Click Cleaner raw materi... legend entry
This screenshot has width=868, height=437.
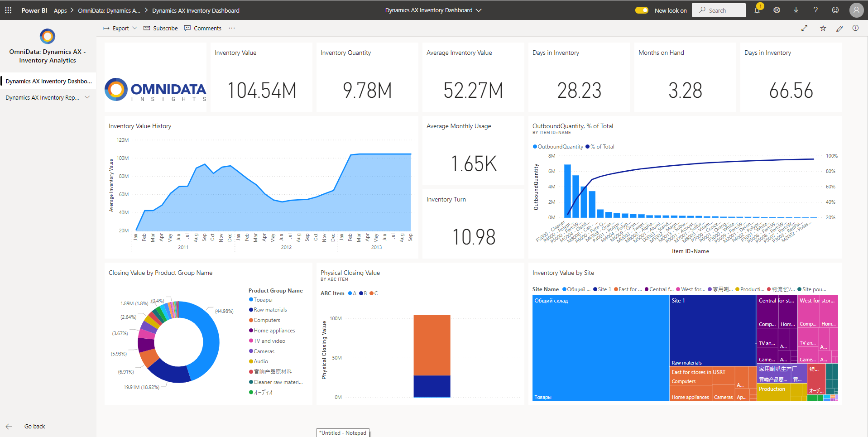pyautogui.click(x=276, y=382)
